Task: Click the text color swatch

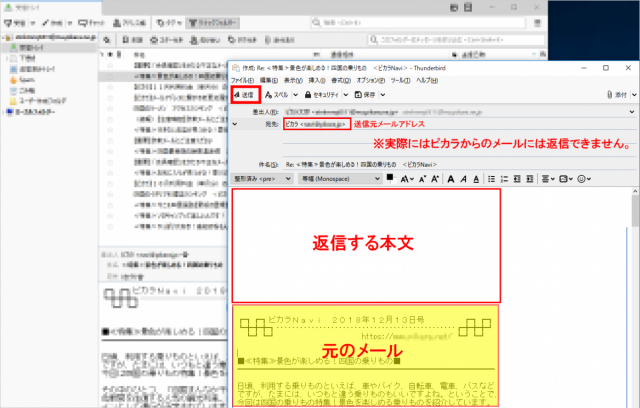Action: coord(390,178)
